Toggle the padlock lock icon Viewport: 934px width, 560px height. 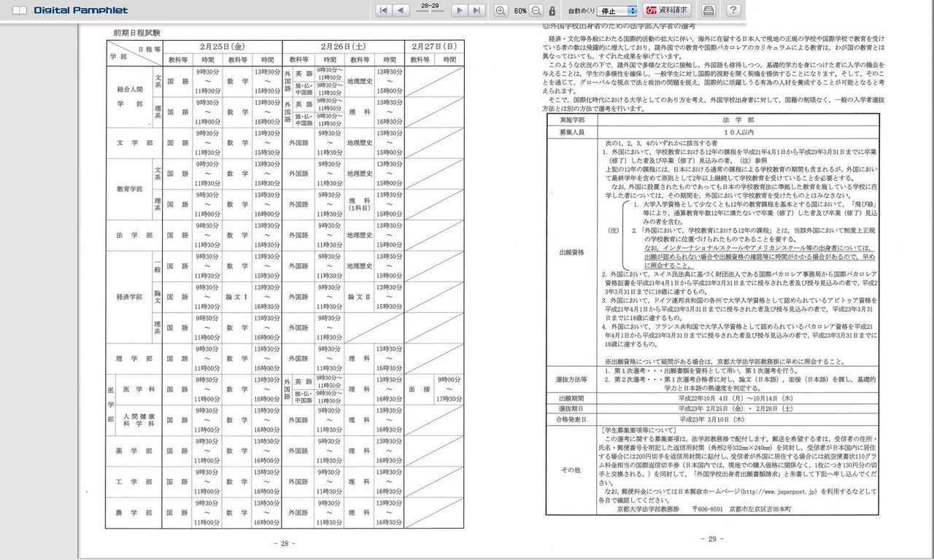552,11
